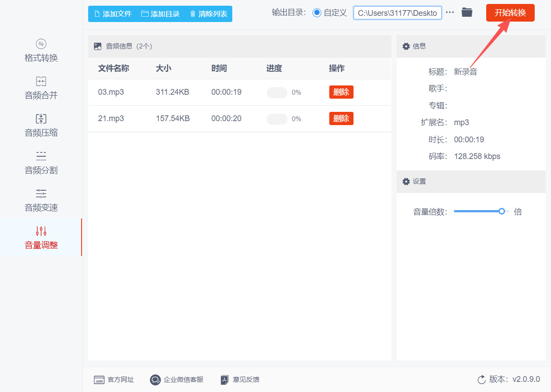Click the 大小 column header

pyautogui.click(x=164, y=68)
